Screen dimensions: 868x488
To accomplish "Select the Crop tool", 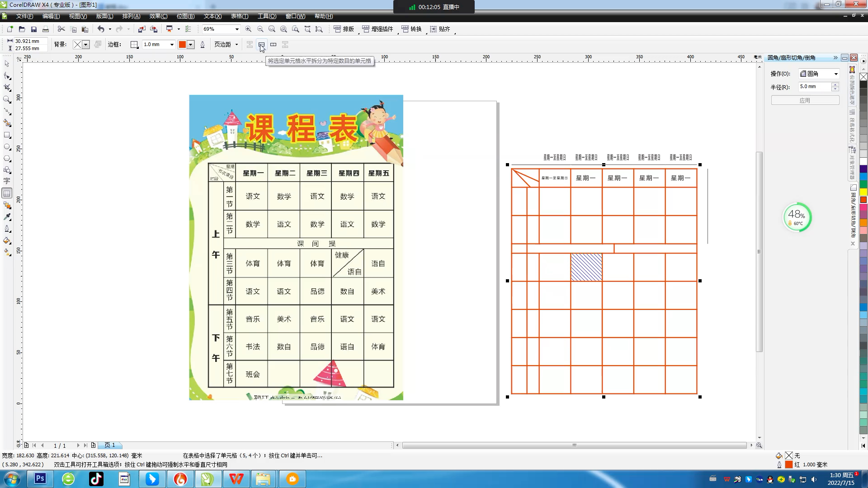I will 7,87.
